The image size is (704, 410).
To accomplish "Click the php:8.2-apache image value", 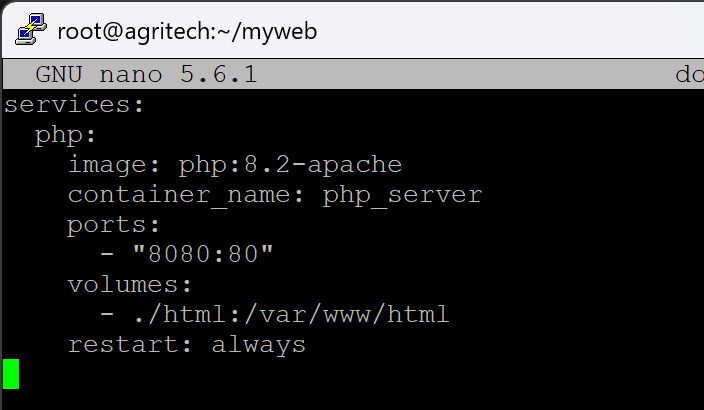I will (290, 165).
